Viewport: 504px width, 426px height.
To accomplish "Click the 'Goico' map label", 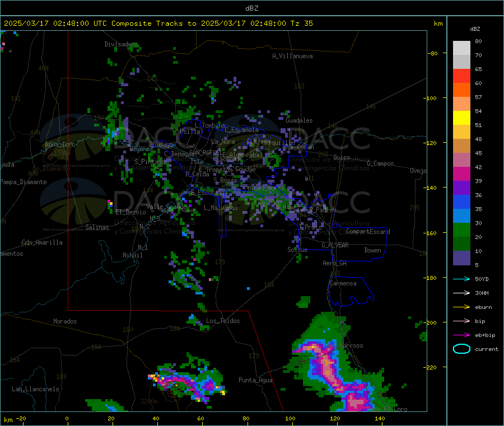I will point(342,157).
